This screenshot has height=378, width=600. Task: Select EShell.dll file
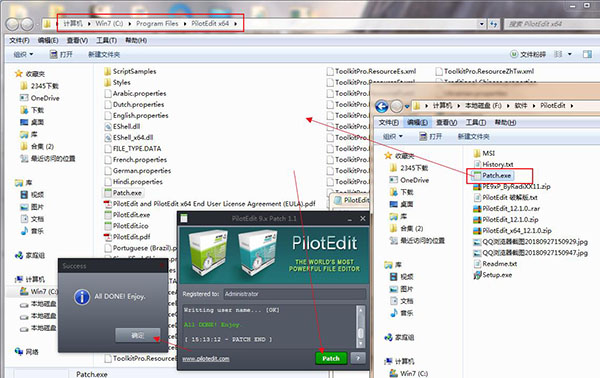122,126
